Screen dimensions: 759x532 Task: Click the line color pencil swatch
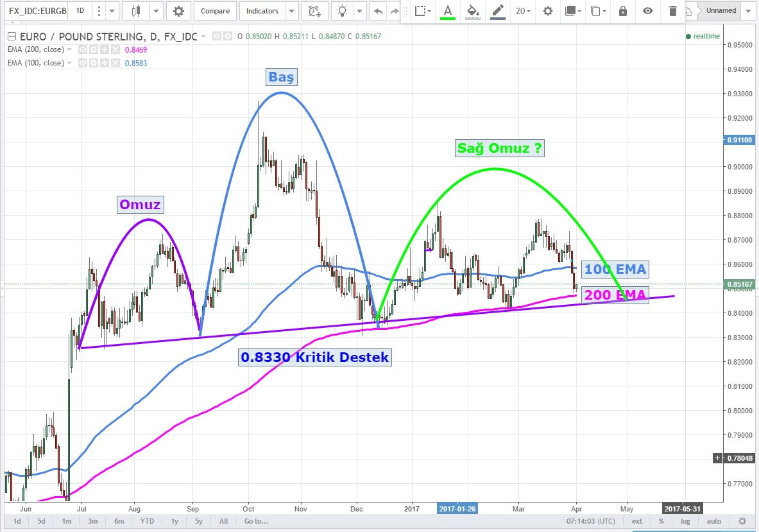(x=497, y=11)
